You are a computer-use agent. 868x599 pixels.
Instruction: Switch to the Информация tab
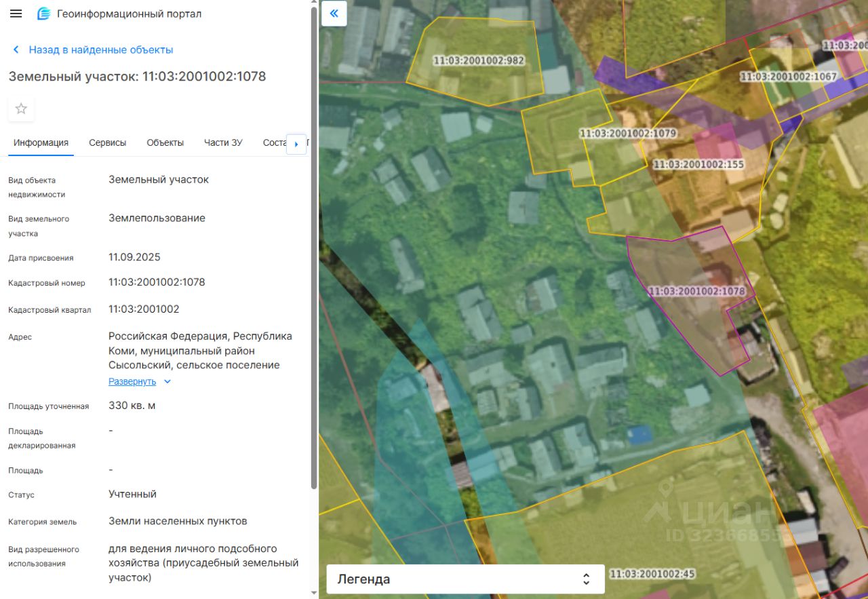[x=41, y=143]
